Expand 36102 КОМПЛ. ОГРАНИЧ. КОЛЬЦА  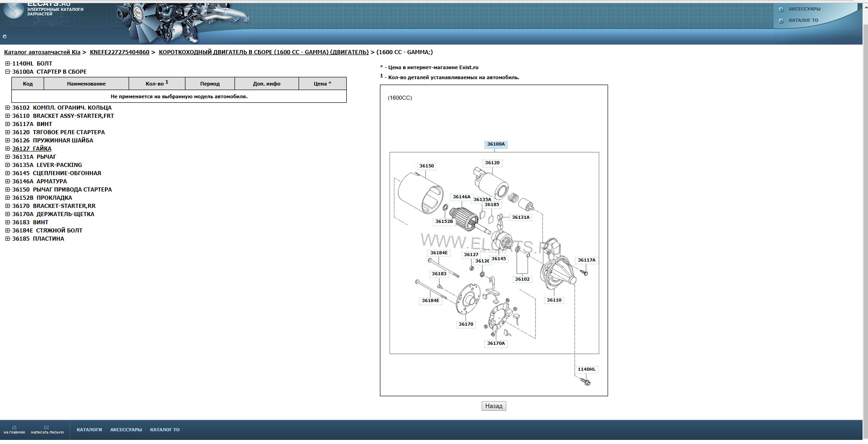[7, 108]
